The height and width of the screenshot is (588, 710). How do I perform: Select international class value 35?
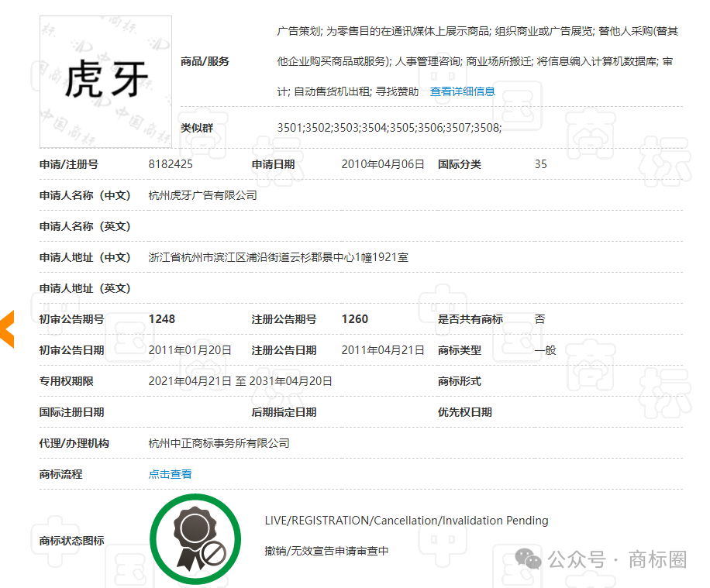(541, 164)
